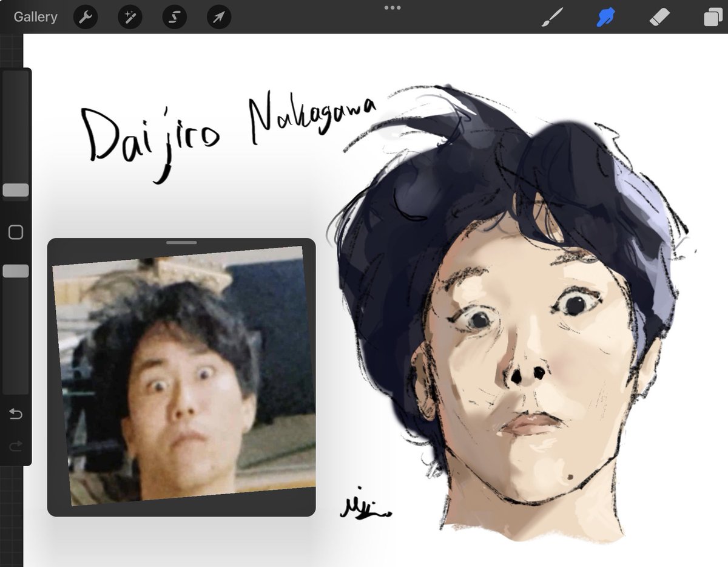Screen dimensions: 728x567
Task: Click the brush size slider handle
Action: coord(16,190)
